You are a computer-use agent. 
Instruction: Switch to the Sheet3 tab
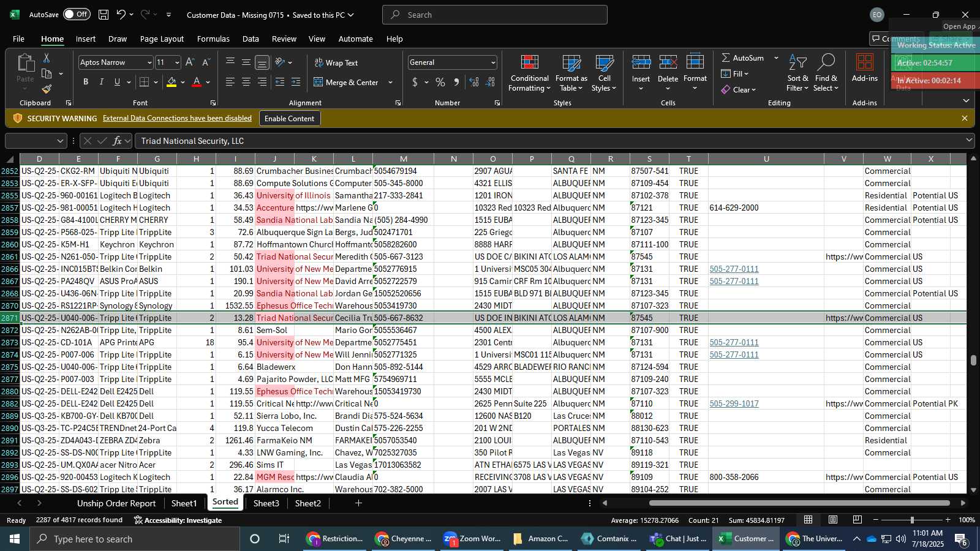[x=266, y=503]
